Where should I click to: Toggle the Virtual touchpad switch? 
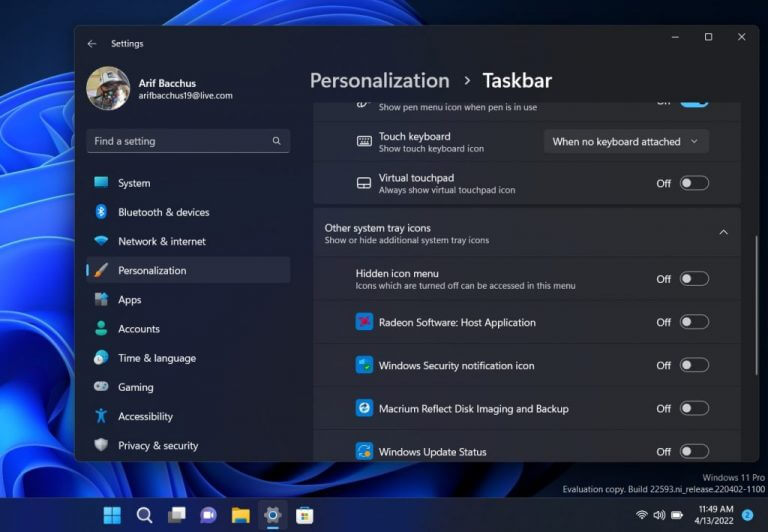pyautogui.click(x=694, y=183)
